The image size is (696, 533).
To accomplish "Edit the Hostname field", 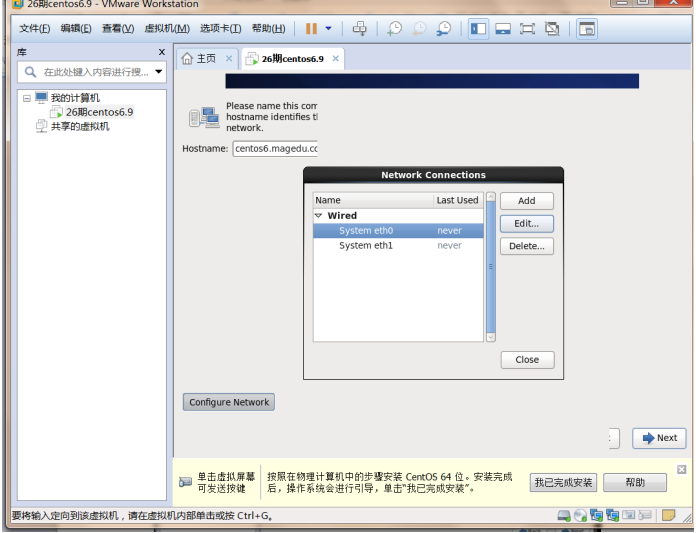I will point(275,149).
